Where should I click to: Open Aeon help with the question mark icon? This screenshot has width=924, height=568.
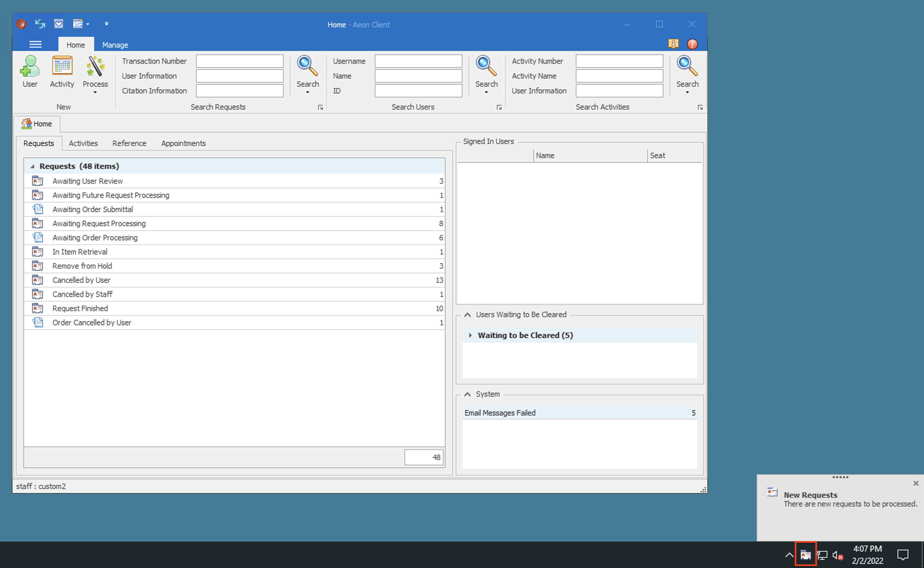692,44
